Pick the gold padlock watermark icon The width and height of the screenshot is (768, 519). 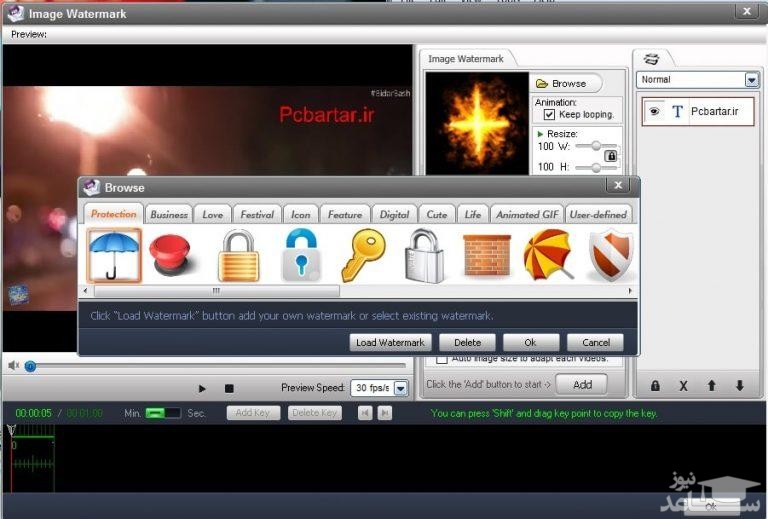point(238,256)
